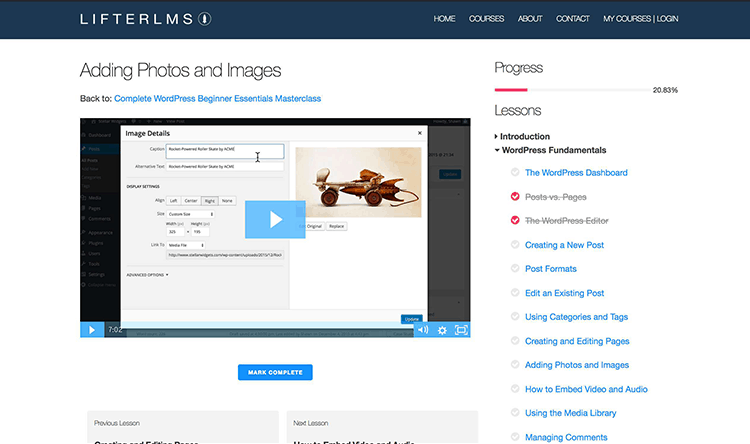Click the checkmark beside The WordPress Dashboard

coord(515,172)
